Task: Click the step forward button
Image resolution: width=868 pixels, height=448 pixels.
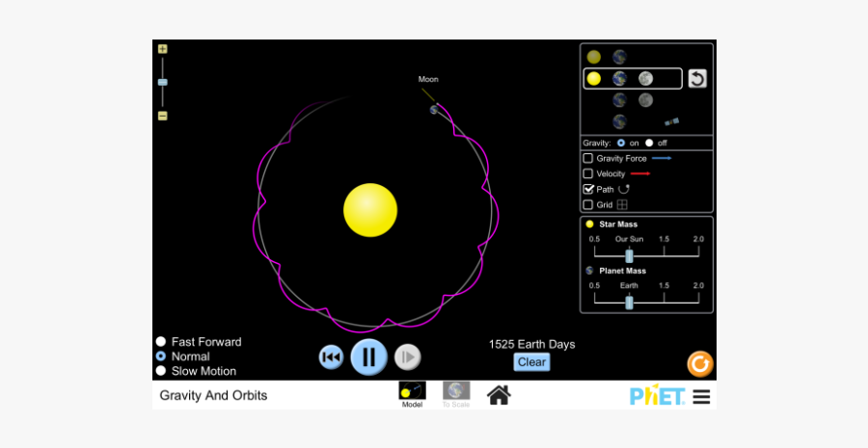Action: [408, 357]
